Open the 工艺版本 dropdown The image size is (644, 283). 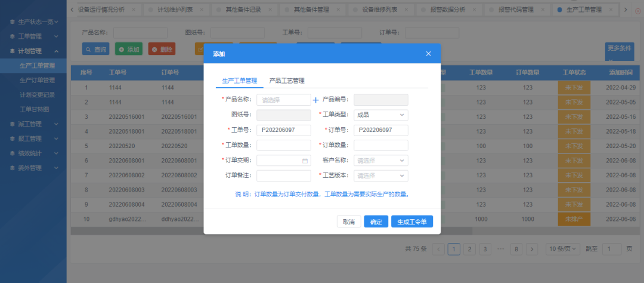(380, 176)
